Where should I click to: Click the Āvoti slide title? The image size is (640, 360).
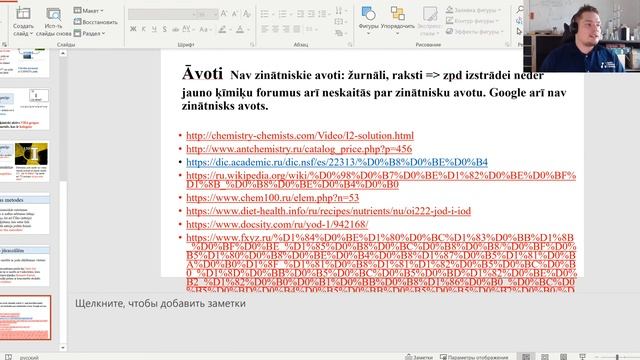(202, 74)
